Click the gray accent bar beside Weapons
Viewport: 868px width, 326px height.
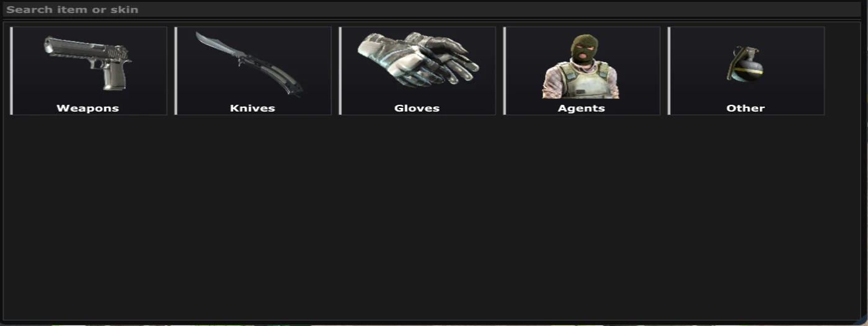click(11, 71)
